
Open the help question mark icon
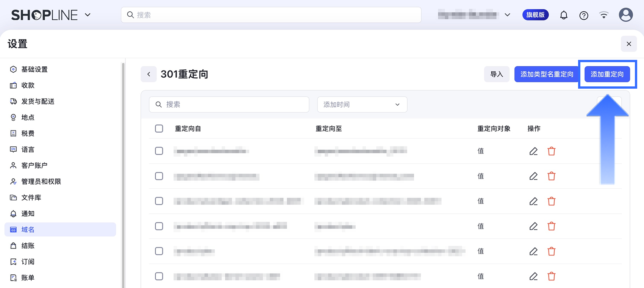[584, 15]
